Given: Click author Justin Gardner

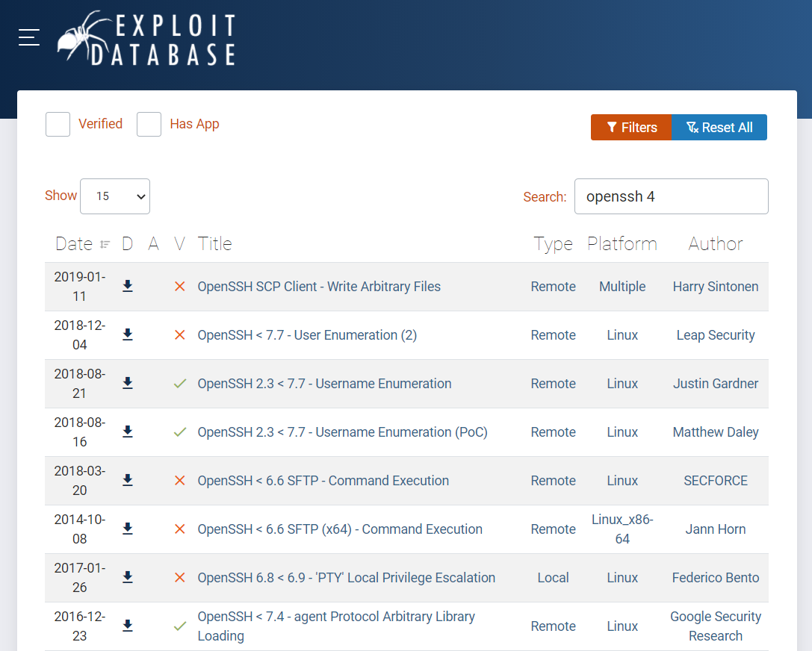Looking at the screenshot, I should click(x=716, y=384).
